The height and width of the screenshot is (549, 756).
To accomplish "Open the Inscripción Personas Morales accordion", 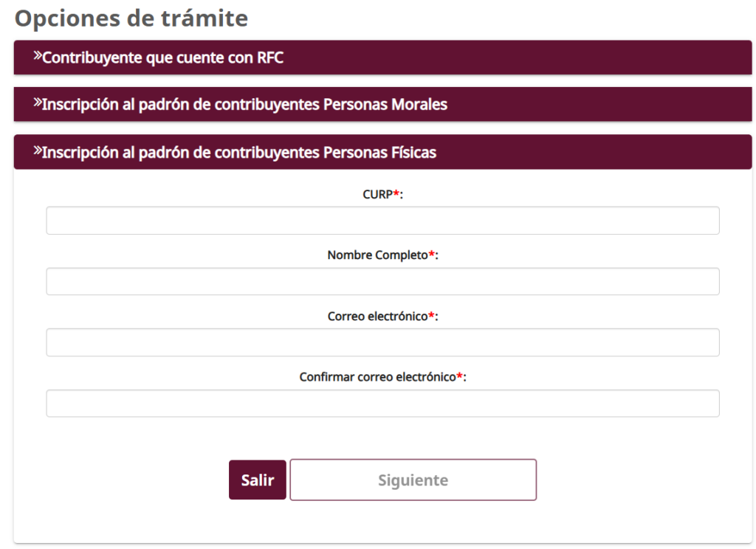I will pyautogui.click(x=244, y=105).
